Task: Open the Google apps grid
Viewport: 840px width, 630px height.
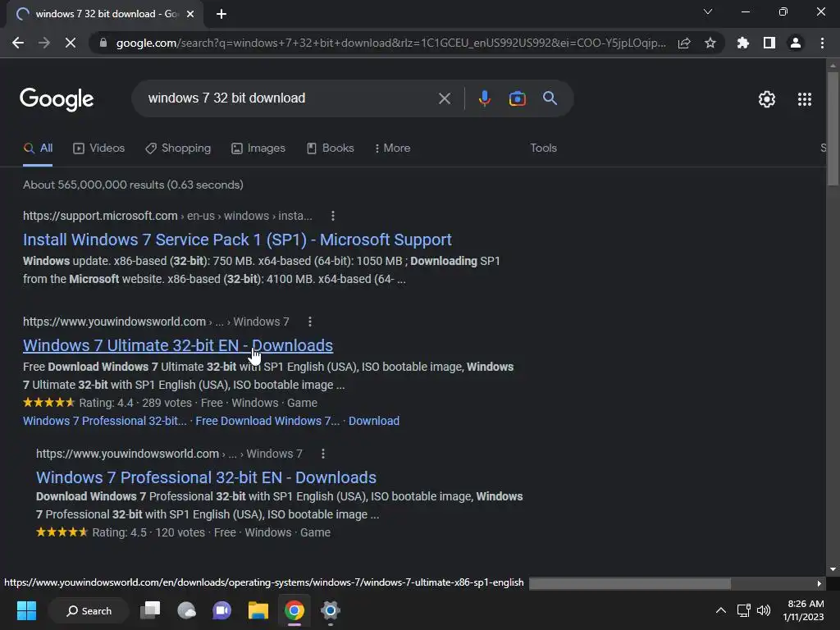Action: pyautogui.click(x=805, y=99)
